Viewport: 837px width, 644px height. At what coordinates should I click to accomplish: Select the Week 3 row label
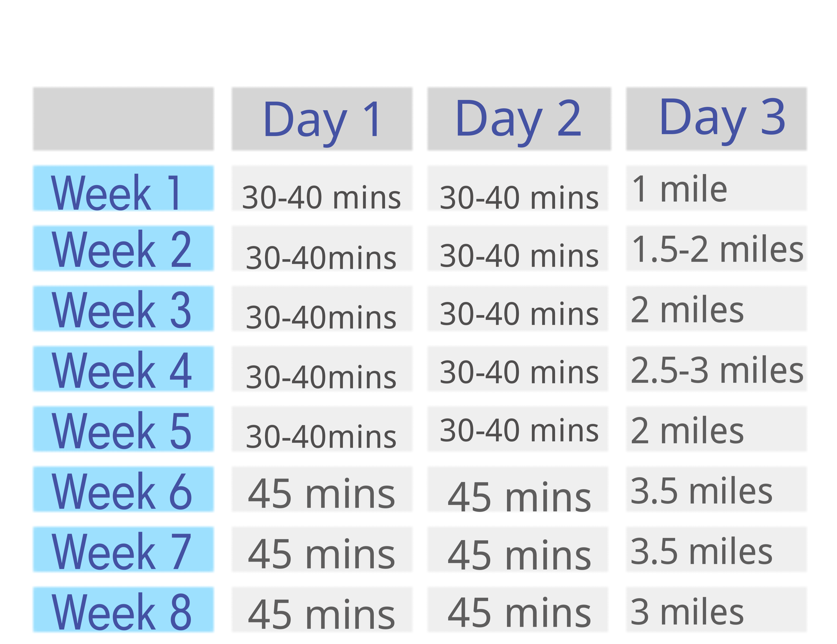123,309
